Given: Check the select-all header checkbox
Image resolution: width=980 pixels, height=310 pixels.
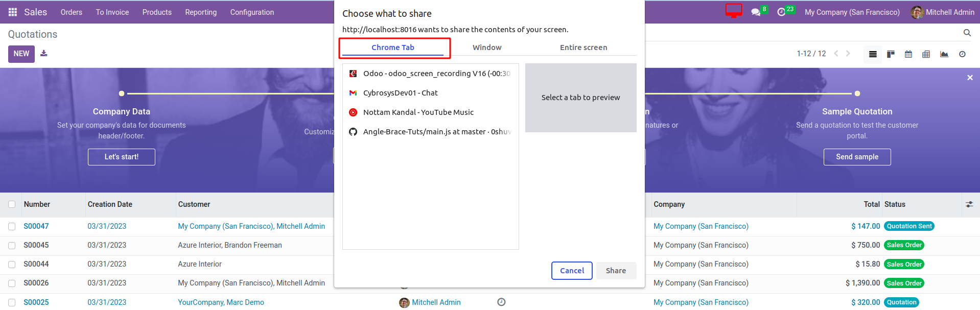Looking at the screenshot, I should (12, 204).
